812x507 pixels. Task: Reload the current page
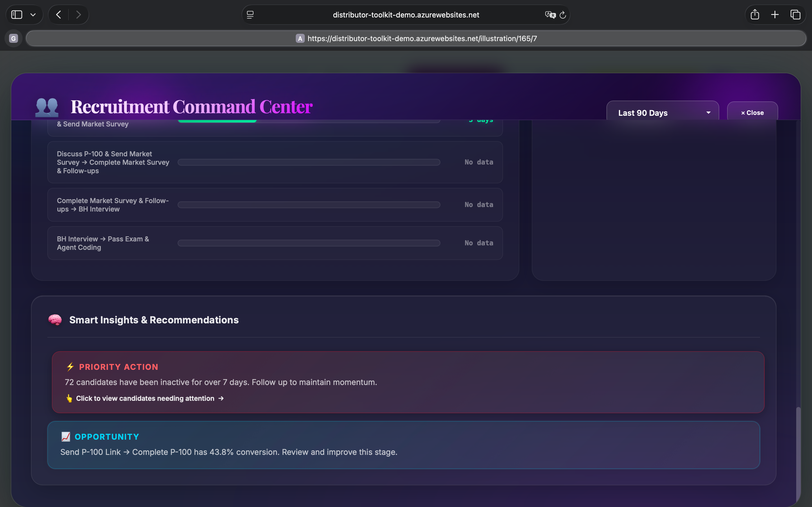click(562, 14)
